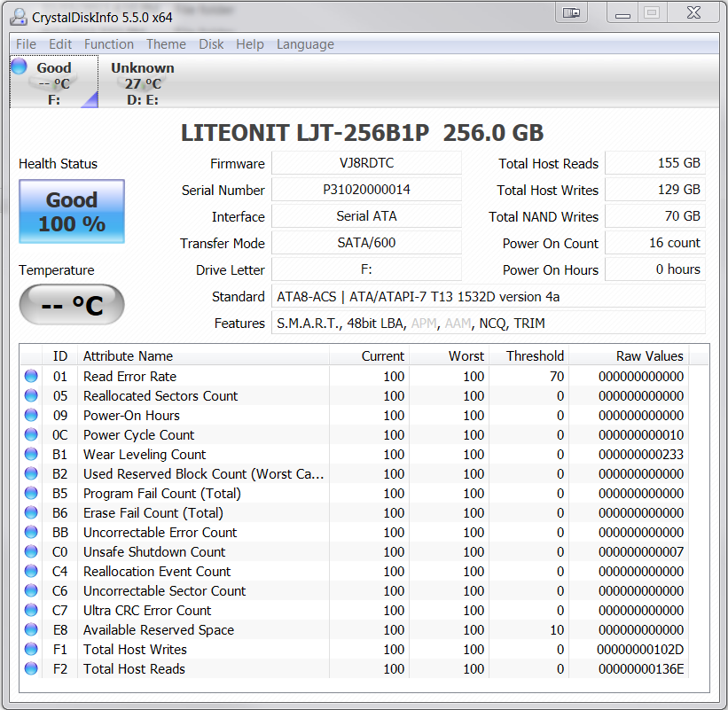
Task: Expand the Disk menu
Action: coord(211,44)
